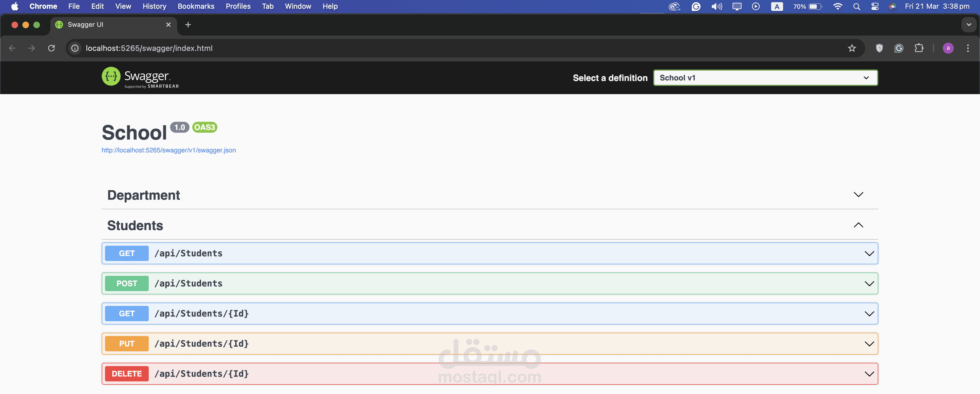The height and width of the screenshot is (394, 980).
Task: Collapse the Students section
Action: [x=858, y=225]
